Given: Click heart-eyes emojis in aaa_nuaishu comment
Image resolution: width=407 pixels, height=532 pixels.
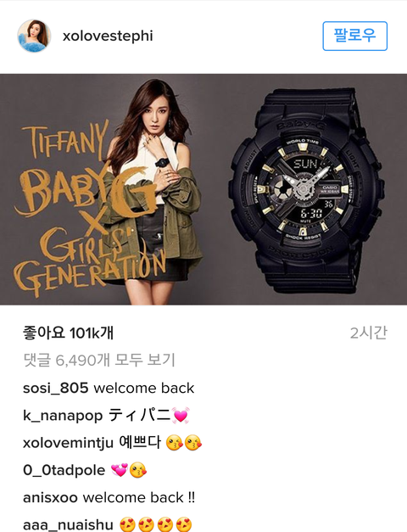Looking at the screenshot, I should [x=156, y=524].
